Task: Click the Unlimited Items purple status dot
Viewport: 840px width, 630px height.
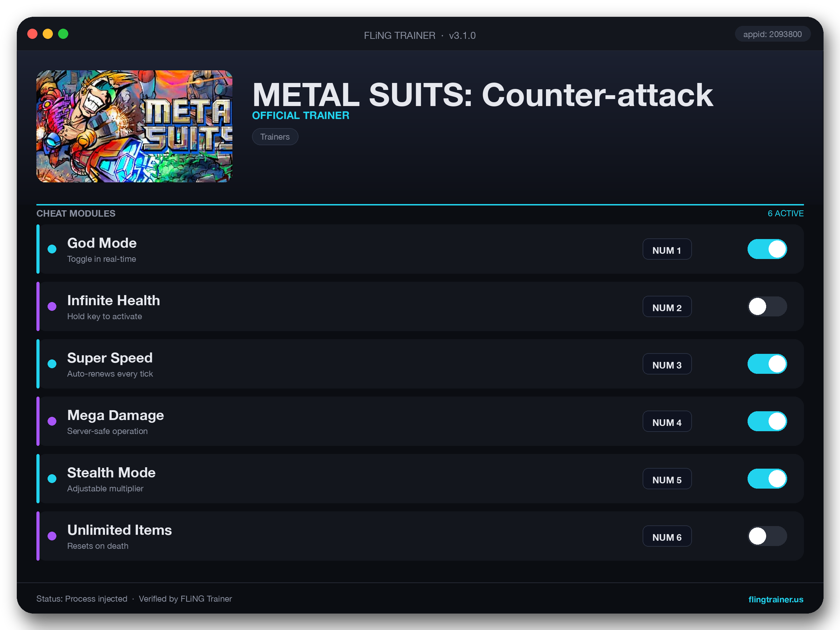Action: [x=52, y=536]
